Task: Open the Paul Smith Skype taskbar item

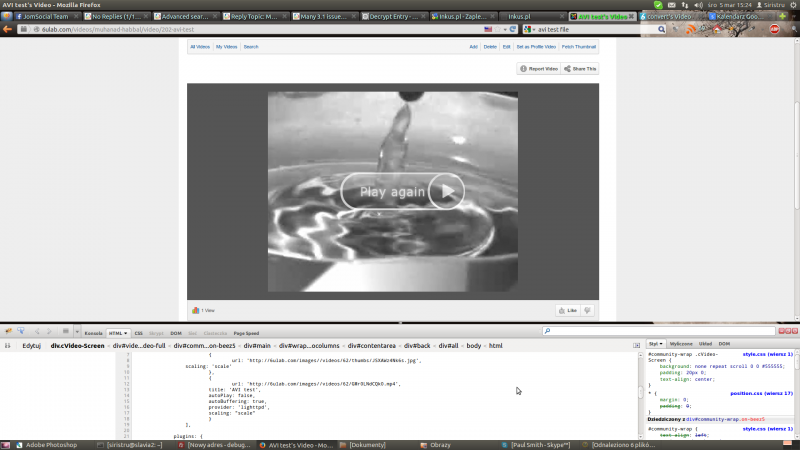Action: [536, 445]
